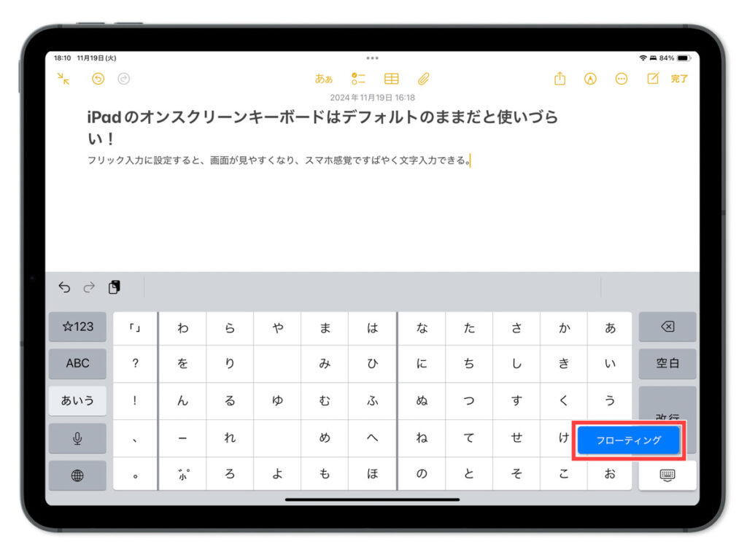Tap the ま kana key

click(x=325, y=328)
